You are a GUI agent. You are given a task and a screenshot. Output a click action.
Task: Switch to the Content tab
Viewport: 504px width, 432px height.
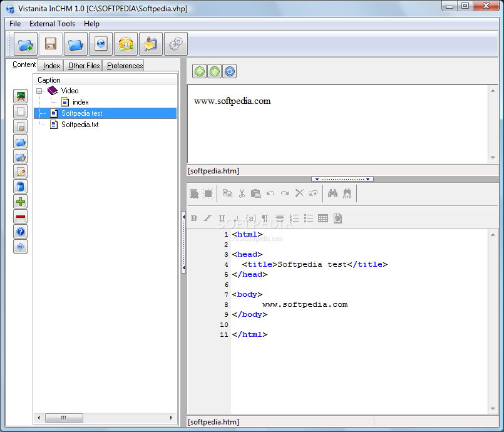click(x=24, y=64)
